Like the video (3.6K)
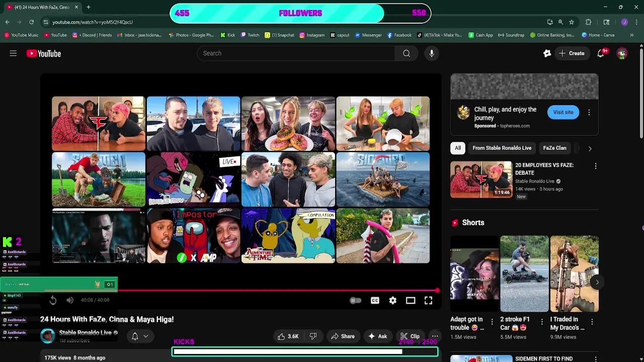The width and height of the screenshot is (644, 362). 288,336
